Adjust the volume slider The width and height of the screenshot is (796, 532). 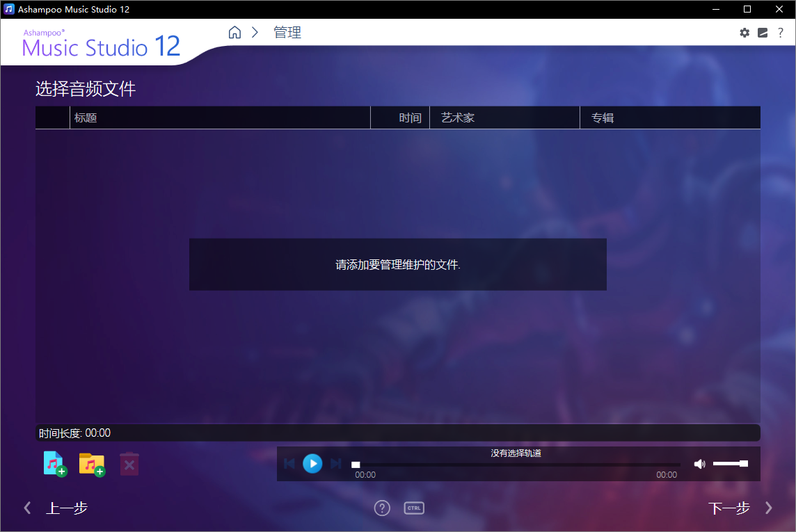731,463
